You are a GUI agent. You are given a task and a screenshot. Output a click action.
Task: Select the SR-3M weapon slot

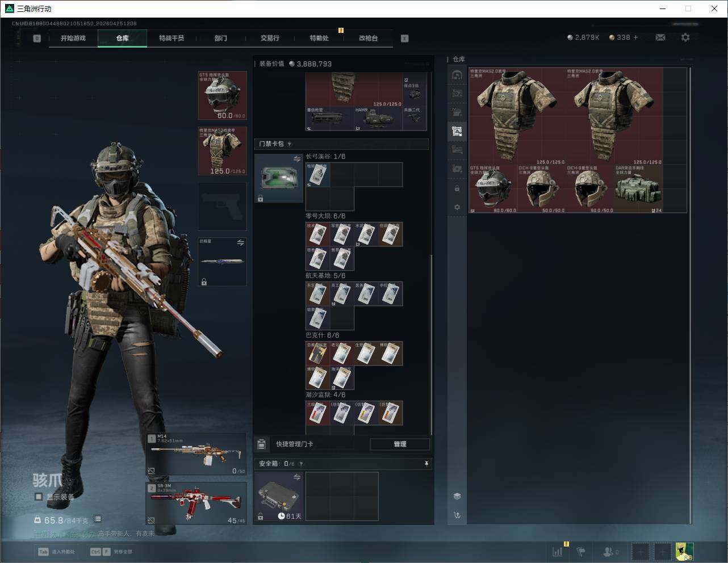[x=196, y=504]
